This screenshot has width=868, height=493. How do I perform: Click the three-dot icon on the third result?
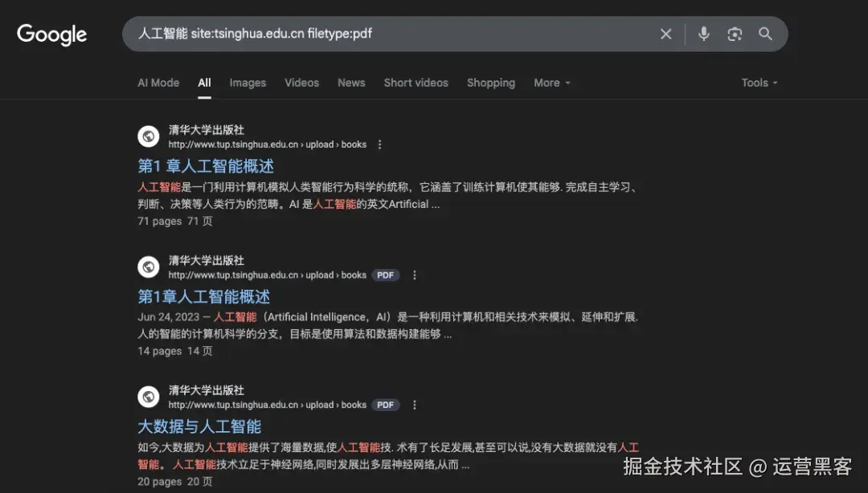pyautogui.click(x=414, y=405)
